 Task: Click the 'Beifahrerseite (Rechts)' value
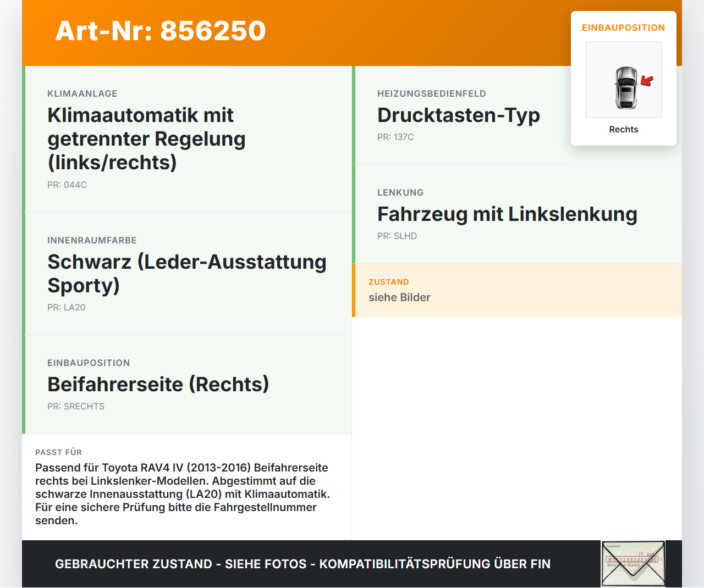(158, 384)
